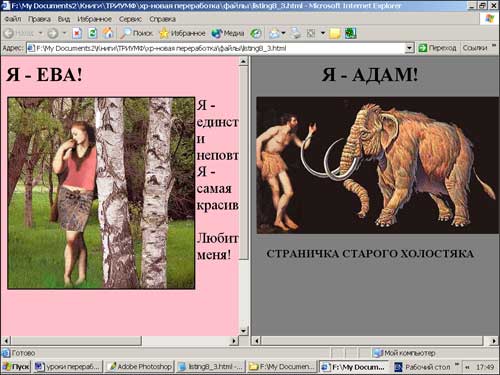Click the Я - АДАМ! heading
This screenshot has width=500, height=375.
[x=370, y=74]
